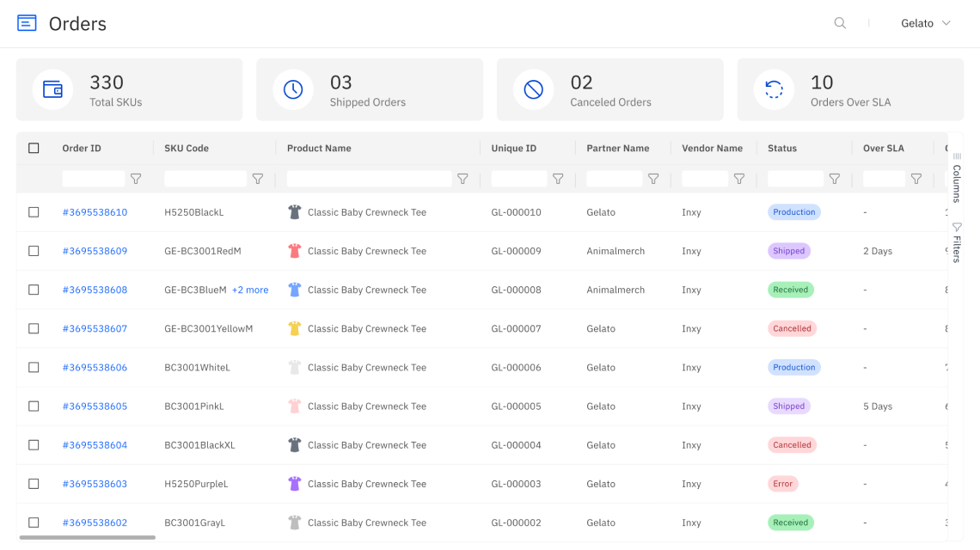
Task: Expand the Columns side panel
Action: [957, 177]
